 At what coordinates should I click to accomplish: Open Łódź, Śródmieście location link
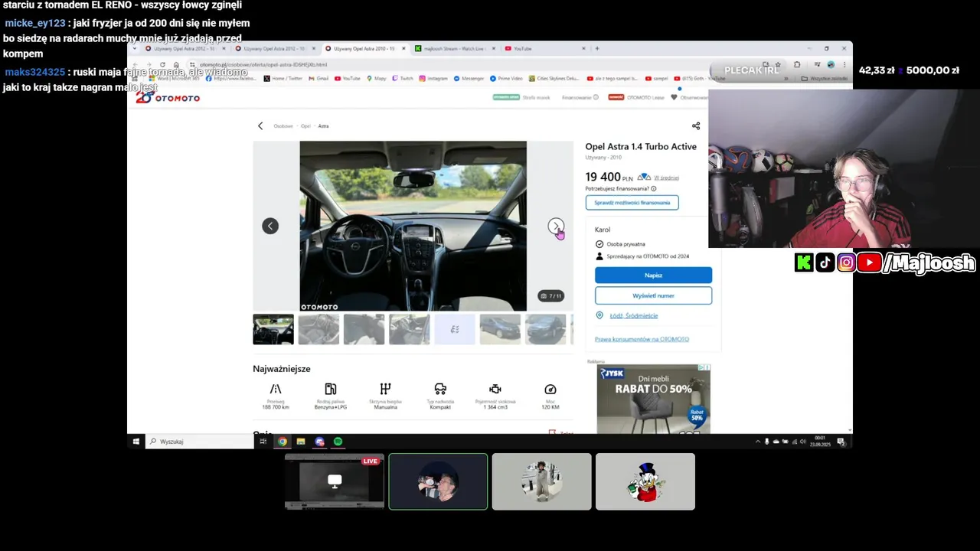coord(634,315)
